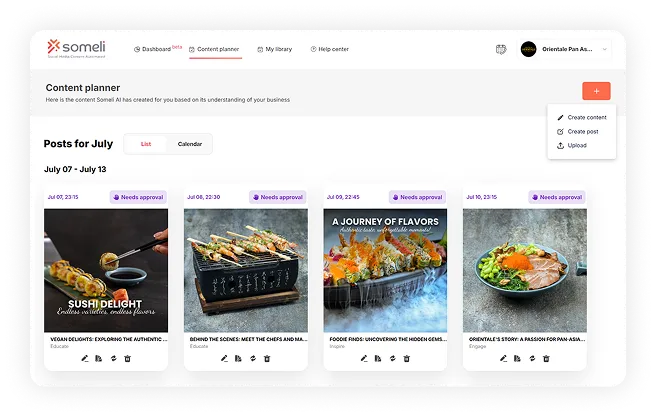Viewport: 657px width, 417px height.
Task: Open the calendar icon next to the account avatar
Action: [x=501, y=49]
